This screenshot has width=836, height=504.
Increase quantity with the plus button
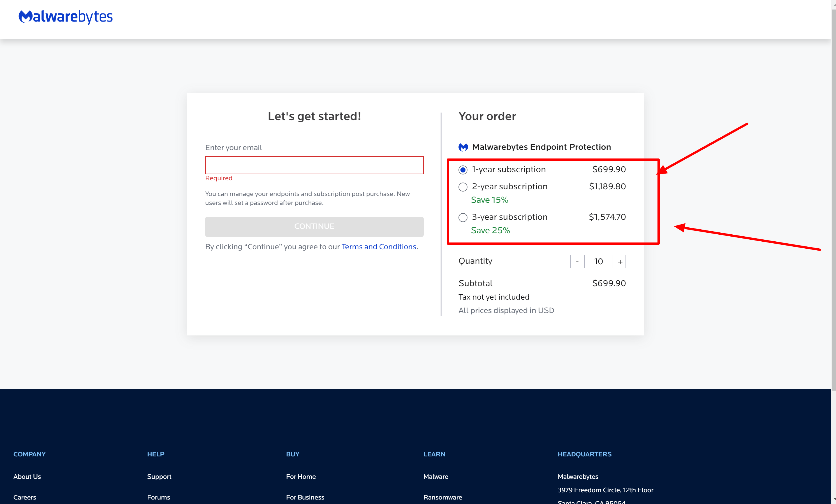click(x=620, y=262)
